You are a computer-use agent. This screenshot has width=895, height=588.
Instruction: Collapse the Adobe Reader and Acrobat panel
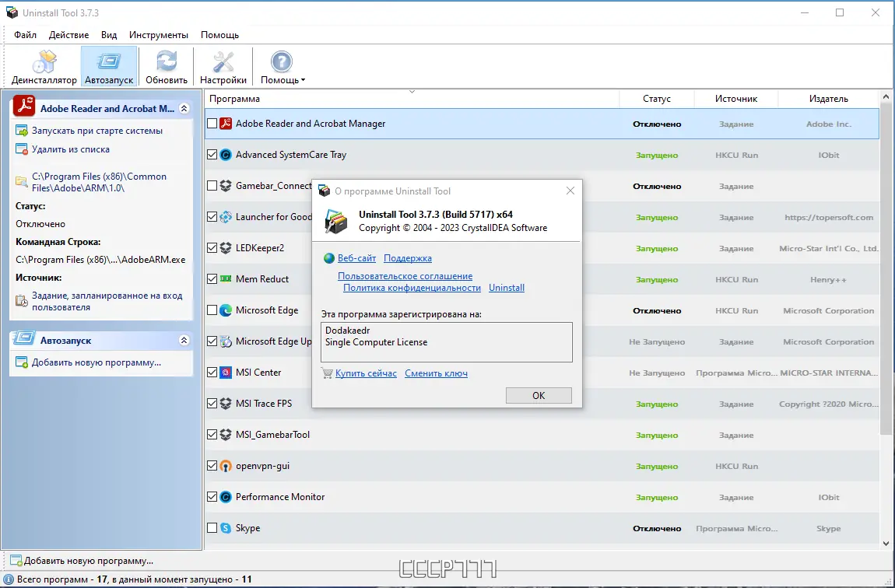tap(184, 107)
